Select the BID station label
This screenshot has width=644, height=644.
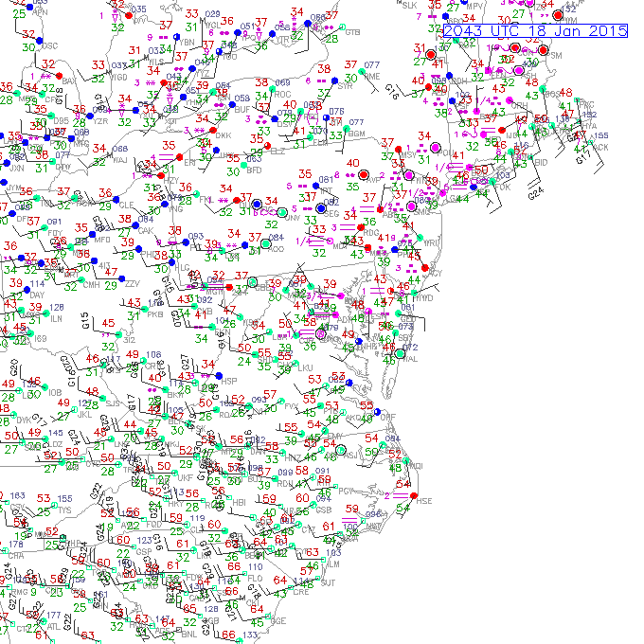[x=541, y=162]
